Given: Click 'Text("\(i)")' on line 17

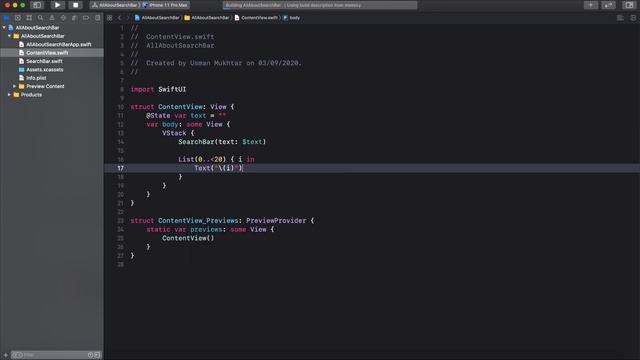Looking at the screenshot, I should click(x=218, y=168).
